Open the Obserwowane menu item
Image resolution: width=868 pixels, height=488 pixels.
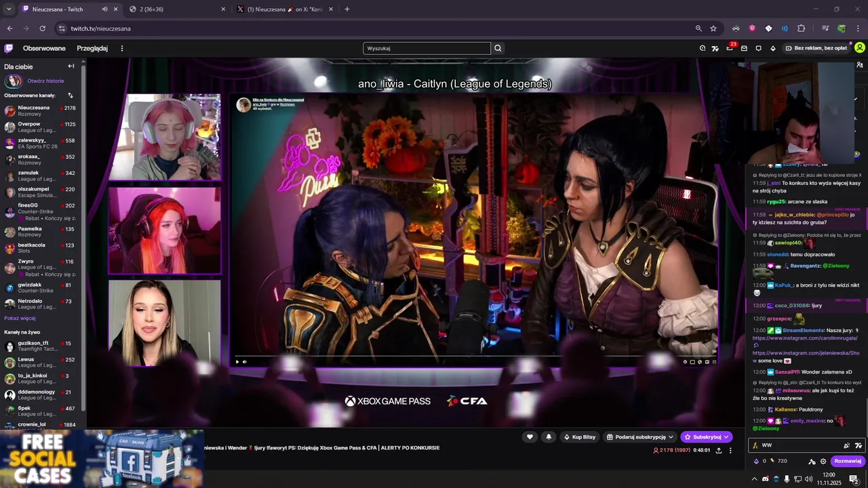click(44, 48)
